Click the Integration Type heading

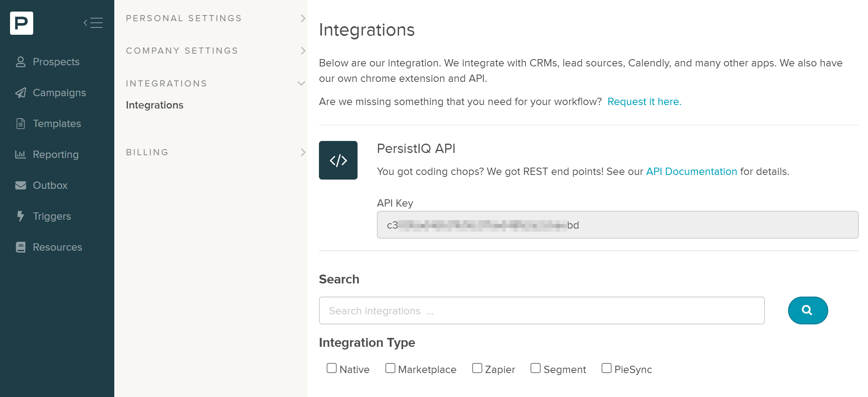(367, 343)
